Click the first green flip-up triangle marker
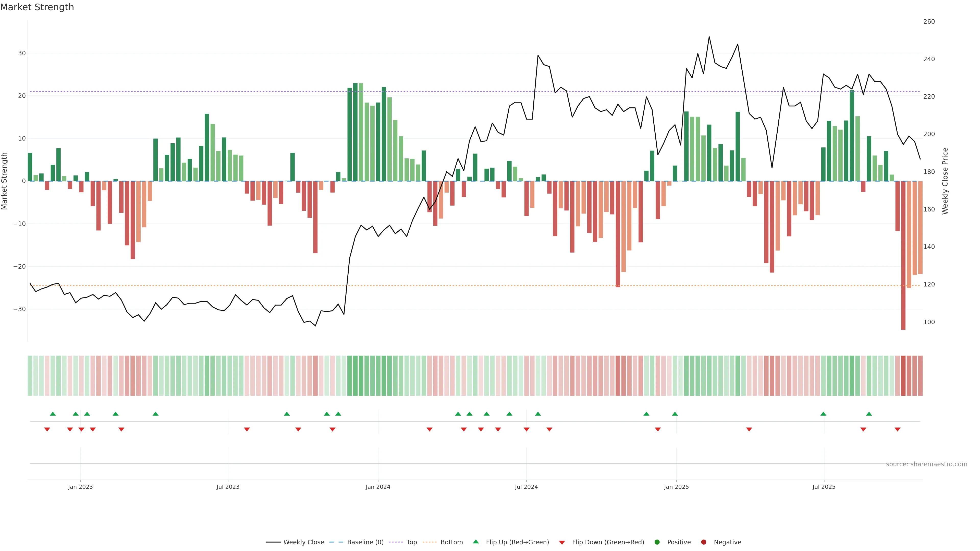The width and height of the screenshot is (980, 551). 53,414
